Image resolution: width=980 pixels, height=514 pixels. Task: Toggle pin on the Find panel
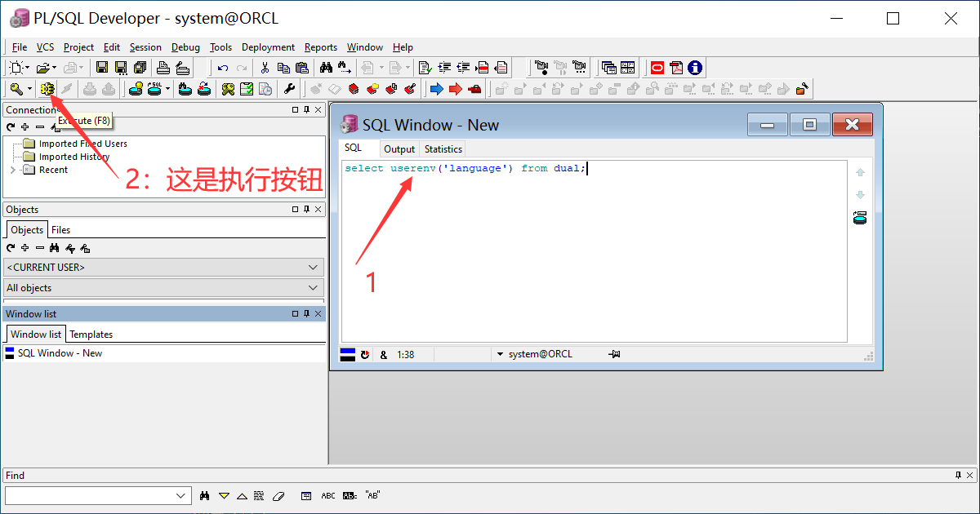click(958, 475)
